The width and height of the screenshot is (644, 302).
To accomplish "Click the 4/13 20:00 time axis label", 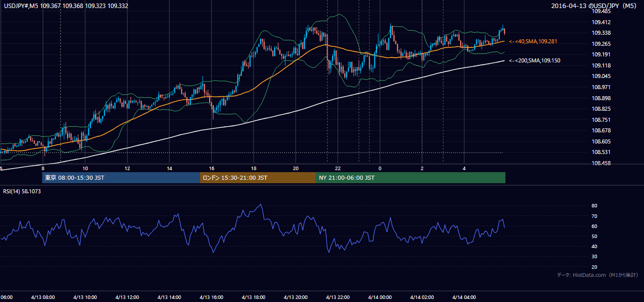I will pos(296,297).
